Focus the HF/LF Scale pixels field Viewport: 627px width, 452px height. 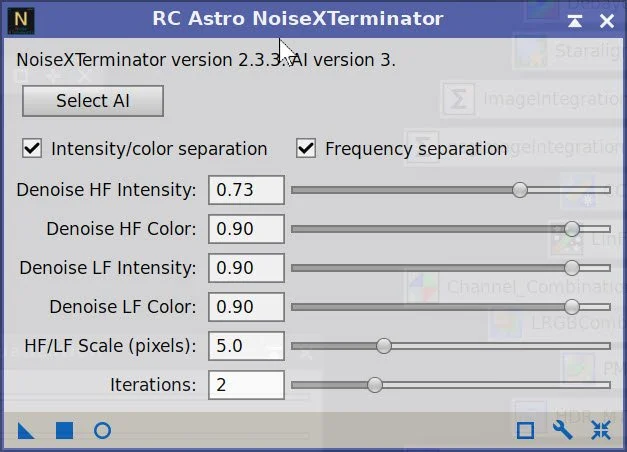click(246, 346)
